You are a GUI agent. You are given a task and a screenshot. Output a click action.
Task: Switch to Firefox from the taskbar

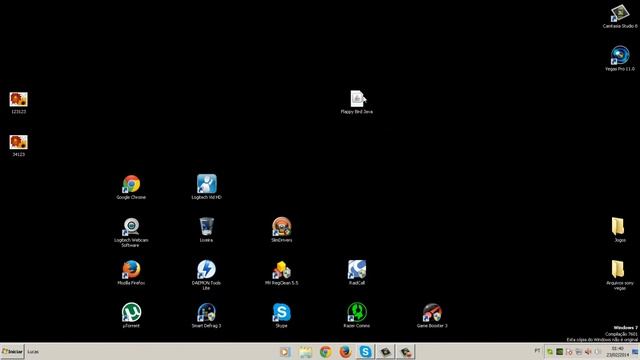(x=345, y=352)
